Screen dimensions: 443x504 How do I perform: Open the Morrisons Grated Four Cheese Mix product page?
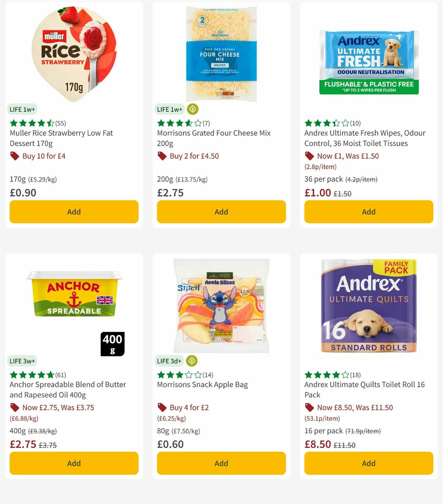tap(214, 138)
